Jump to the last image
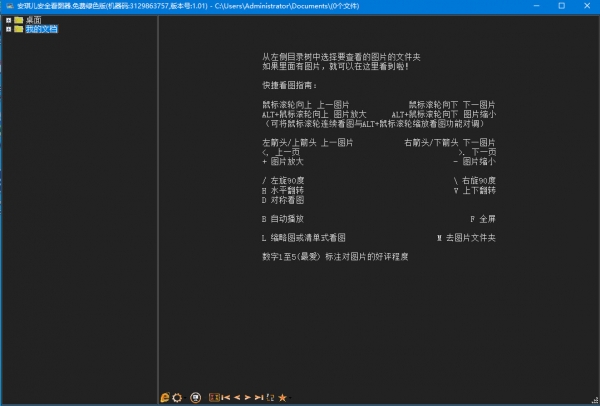The height and width of the screenshot is (406, 600). tap(259, 398)
